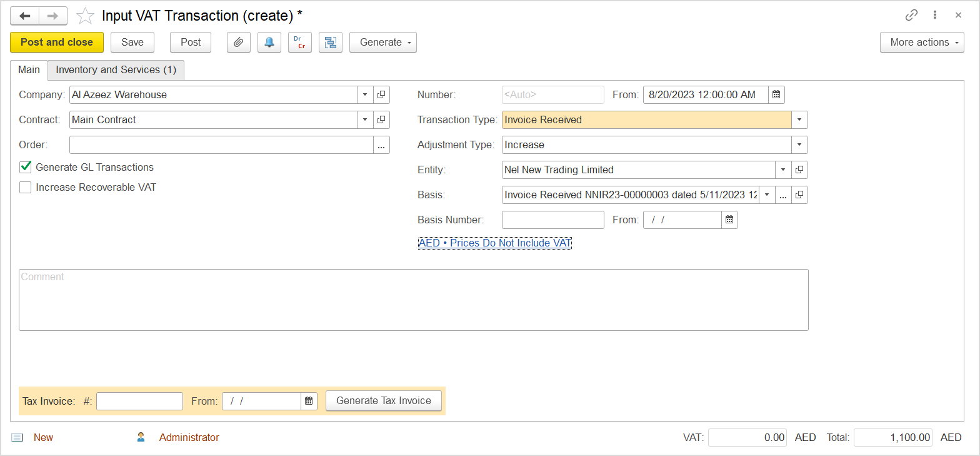Choose Basis with the ellipsis button

783,195
